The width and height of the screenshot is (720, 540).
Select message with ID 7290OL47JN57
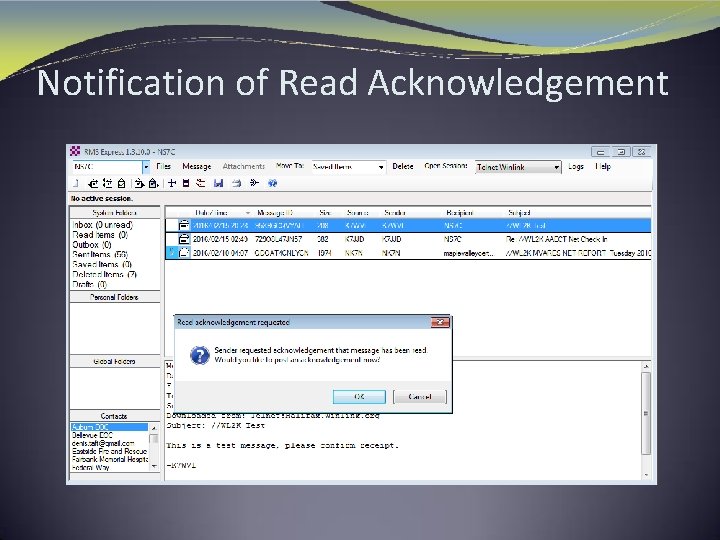point(279,239)
